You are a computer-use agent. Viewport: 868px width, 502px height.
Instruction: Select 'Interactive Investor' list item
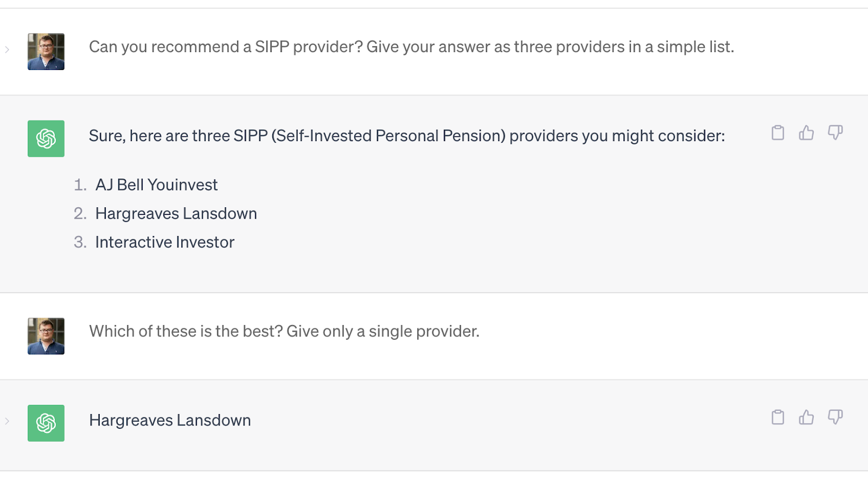point(164,242)
